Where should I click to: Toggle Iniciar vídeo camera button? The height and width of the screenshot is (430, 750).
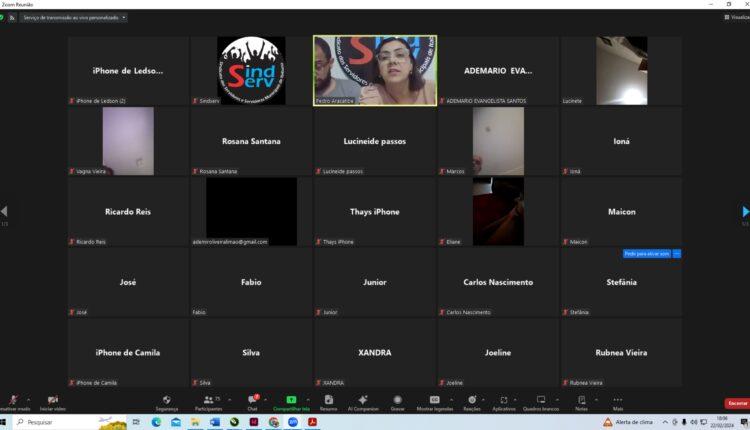pyautogui.click(x=52, y=402)
